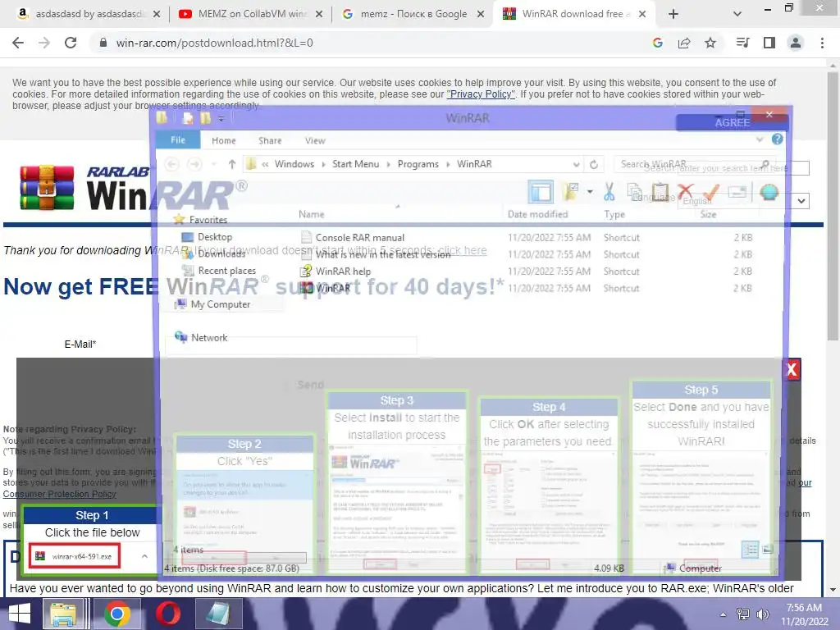Select Start Menu in Explorer breadcrumb
The width and height of the screenshot is (840, 630).
click(355, 164)
